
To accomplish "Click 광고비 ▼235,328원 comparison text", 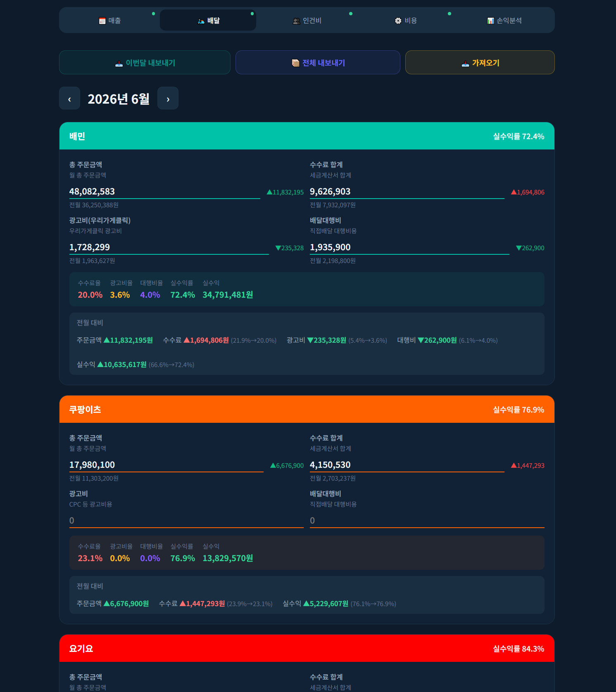I will pyautogui.click(x=337, y=340).
